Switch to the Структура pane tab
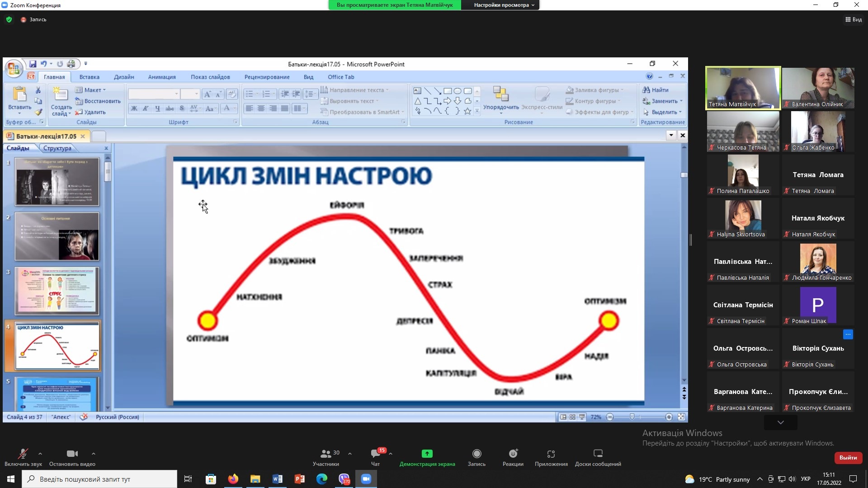 tap(57, 148)
